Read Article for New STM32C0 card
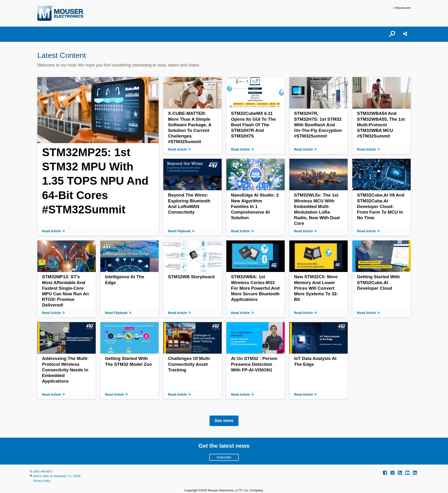Image resolution: width=448 pixels, height=493 pixels. click(x=305, y=313)
